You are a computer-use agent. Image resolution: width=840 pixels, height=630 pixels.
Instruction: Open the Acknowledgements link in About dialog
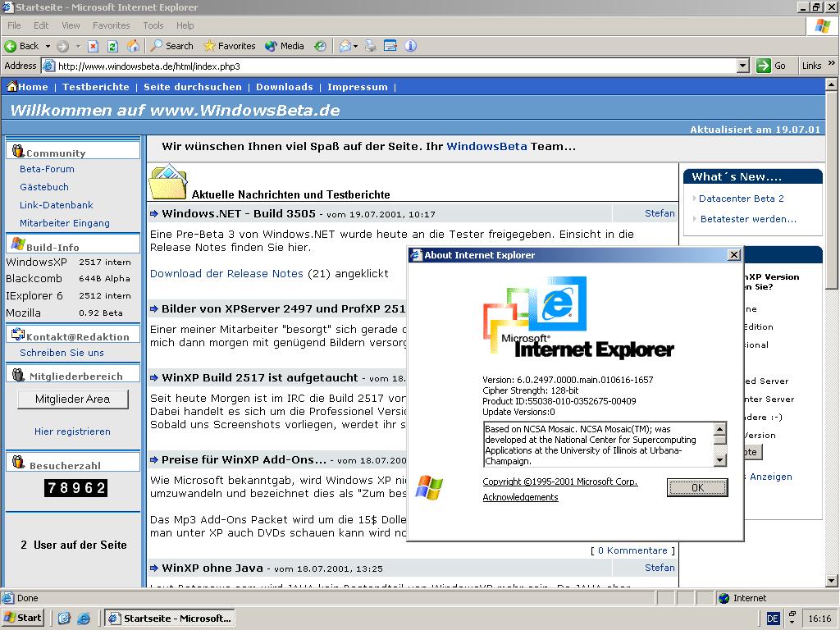click(520, 497)
